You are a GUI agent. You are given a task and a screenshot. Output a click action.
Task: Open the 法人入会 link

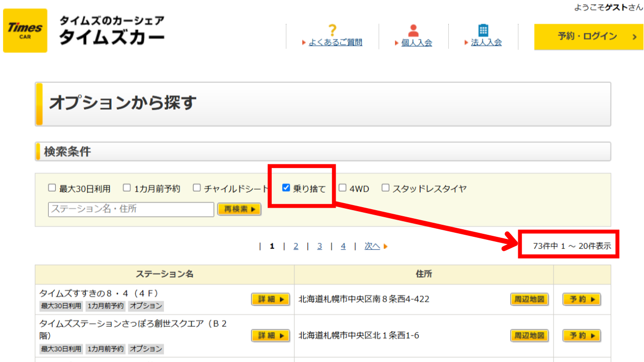(486, 43)
